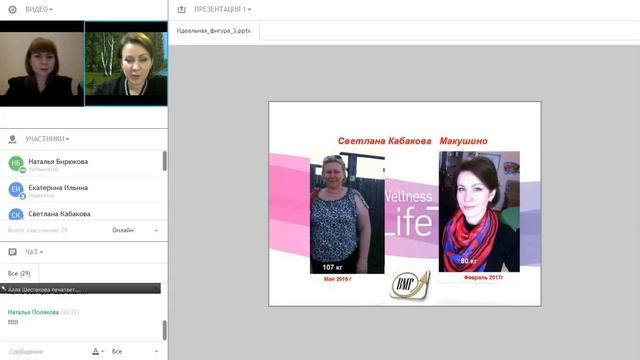
Task: Click the presentation upload icon
Action: point(182,9)
